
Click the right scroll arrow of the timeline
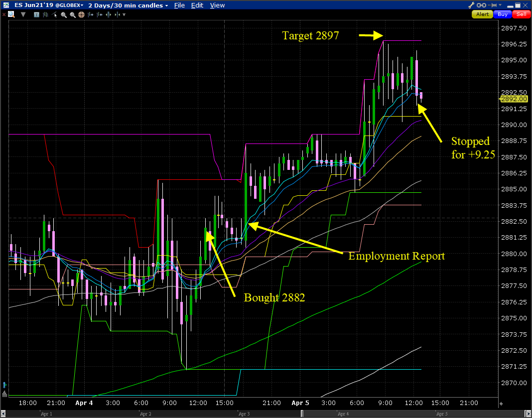click(529, 414)
